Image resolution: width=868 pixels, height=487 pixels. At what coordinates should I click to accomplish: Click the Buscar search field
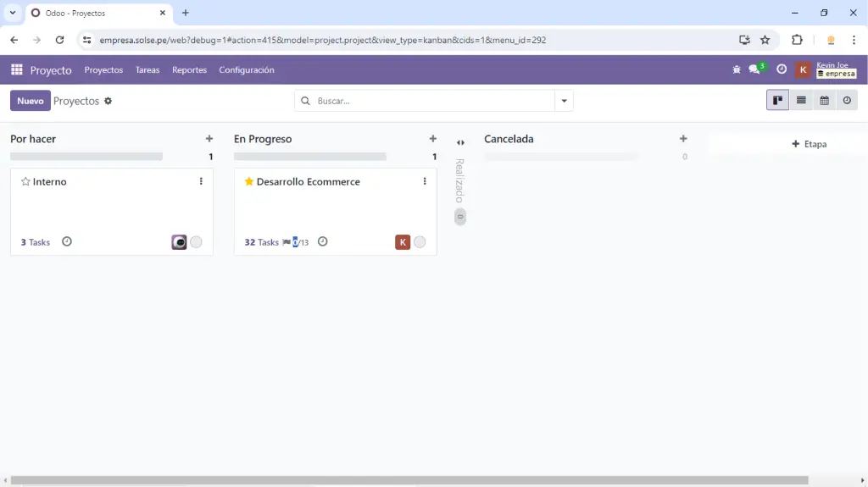pyautogui.click(x=432, y=101)
